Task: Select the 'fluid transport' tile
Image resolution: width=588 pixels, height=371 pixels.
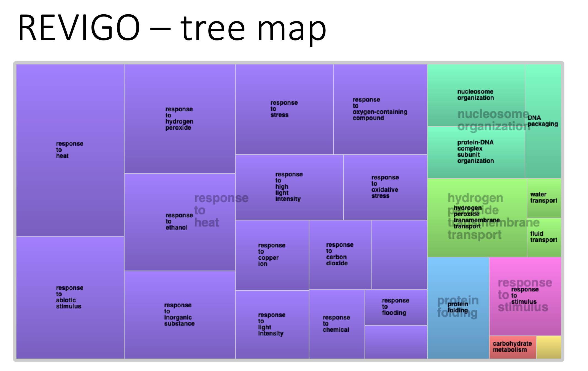Action: coord(544,238)
